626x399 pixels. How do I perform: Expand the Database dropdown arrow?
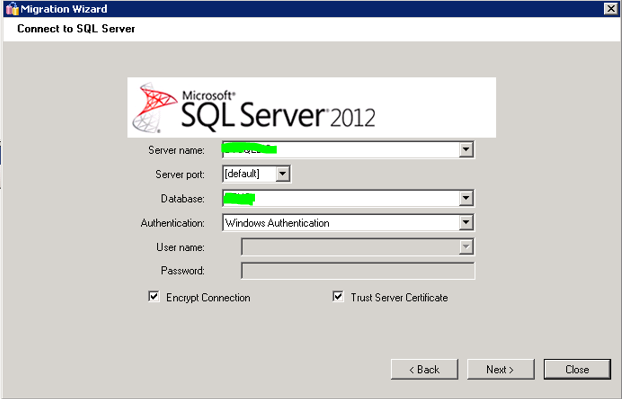[466, 198]
